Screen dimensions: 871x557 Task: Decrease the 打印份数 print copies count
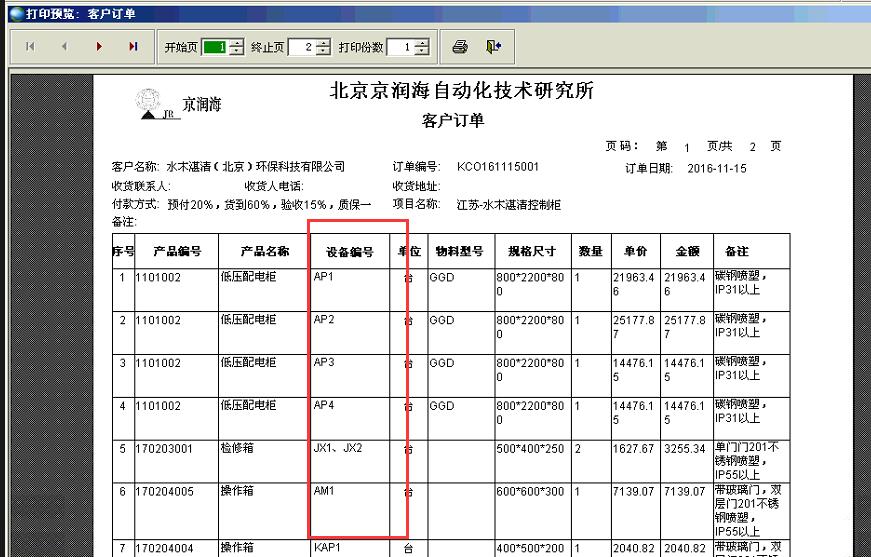[422, 52]
